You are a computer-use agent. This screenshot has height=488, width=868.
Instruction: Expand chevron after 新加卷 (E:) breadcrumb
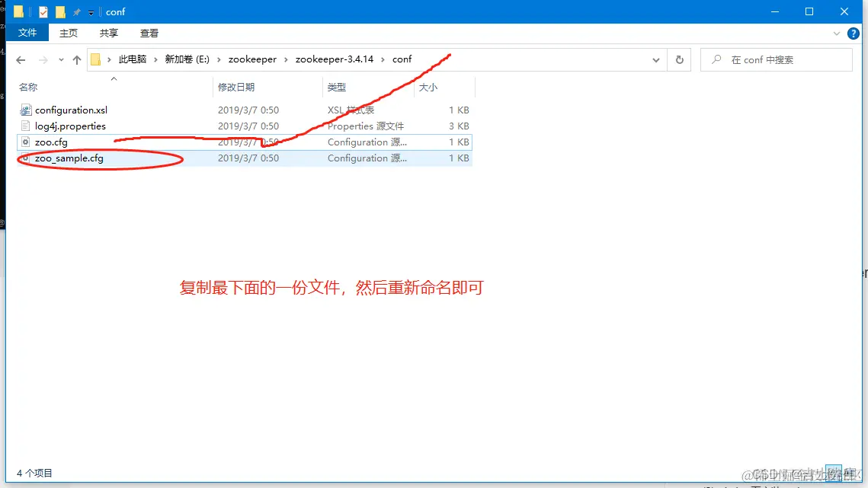tap(219, 59)
